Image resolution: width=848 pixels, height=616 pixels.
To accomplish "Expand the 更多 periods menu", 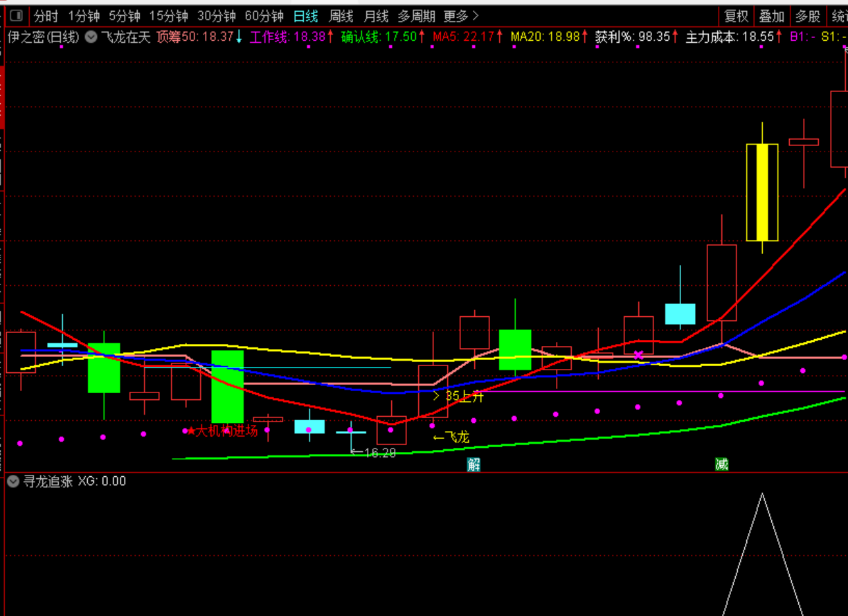I will [x=461, y=16].
